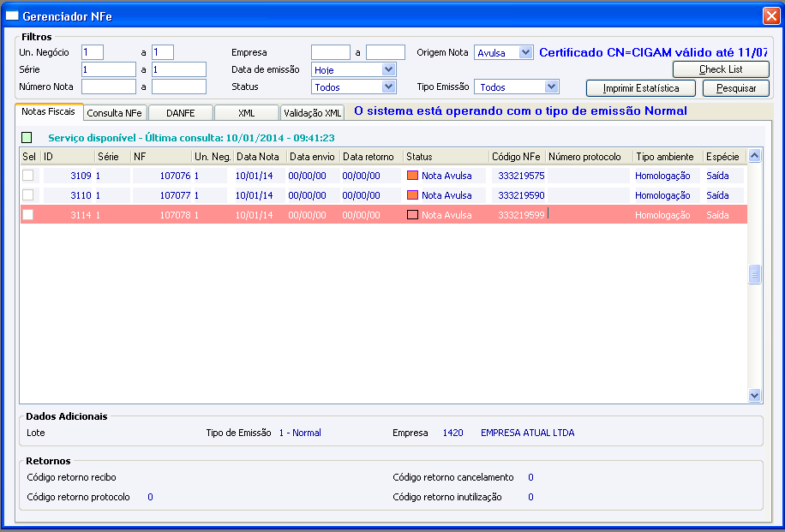
Task: Click the Status column header
Action: (x=446, y=156)
